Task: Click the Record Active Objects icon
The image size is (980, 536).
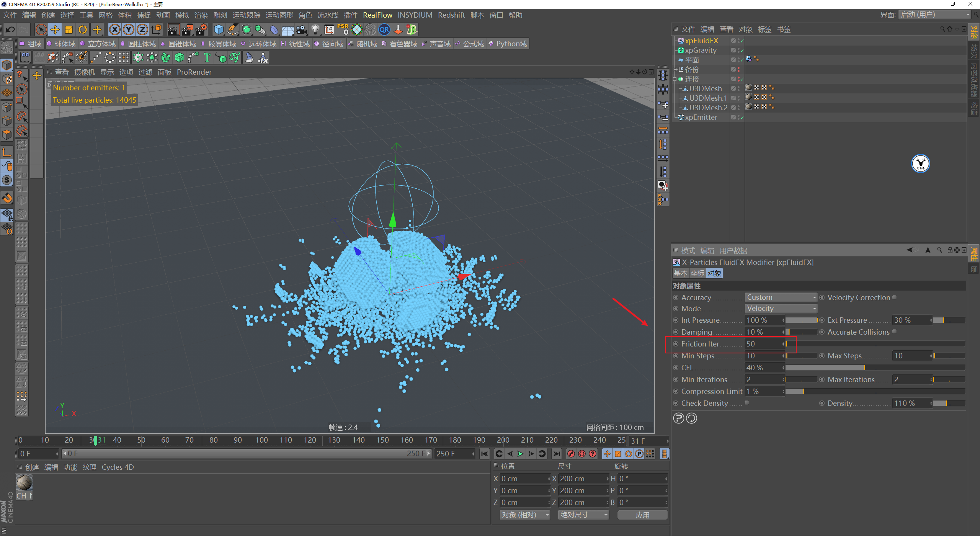Action: [x=571, y=454]
